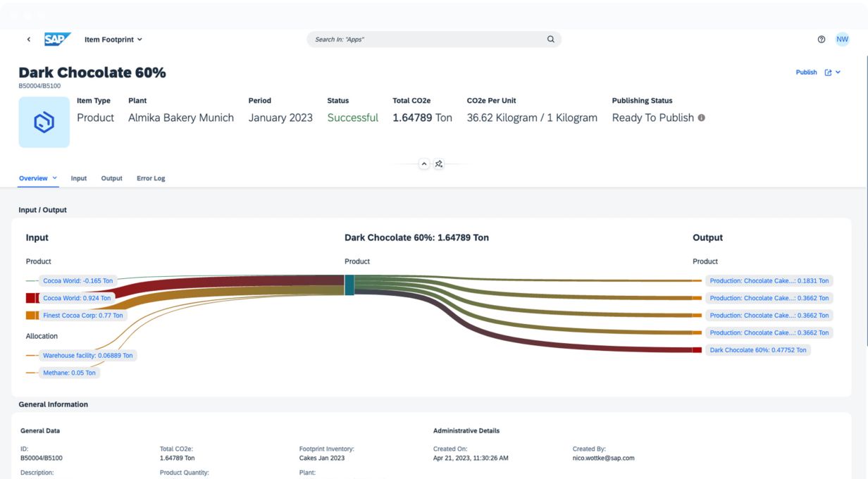This screenshot has height=479, width=868.
Task: Click the SAP logo
Action: [x=57, y=39]
